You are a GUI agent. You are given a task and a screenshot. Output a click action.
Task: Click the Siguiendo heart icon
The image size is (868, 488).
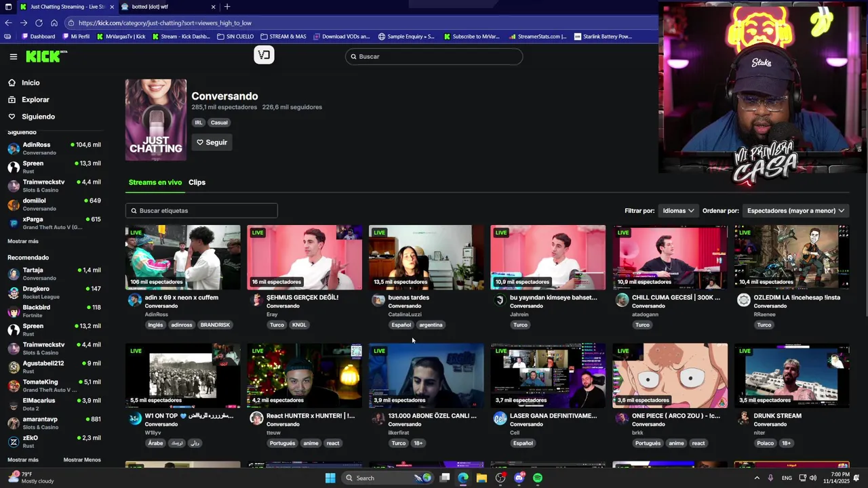12,117
